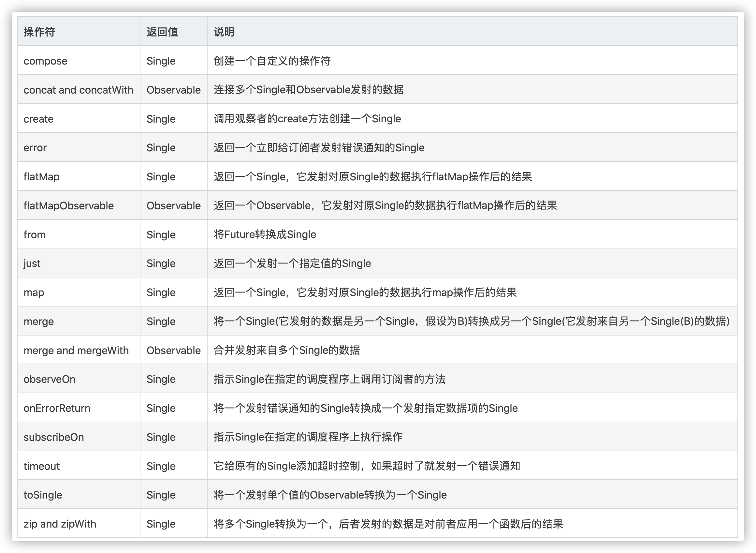Click the merge and mergeWith cell
The height and width of the screenshot is (553, 756).
point(76,350)
